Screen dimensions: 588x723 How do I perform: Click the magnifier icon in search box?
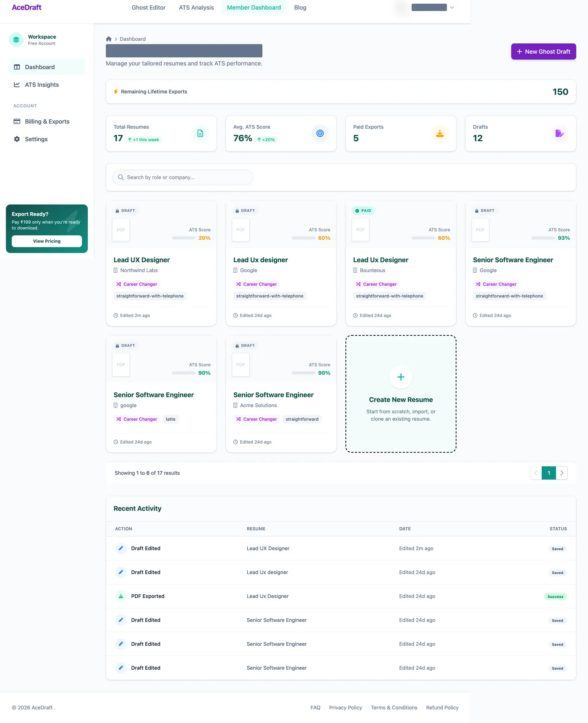coord(121,177)
